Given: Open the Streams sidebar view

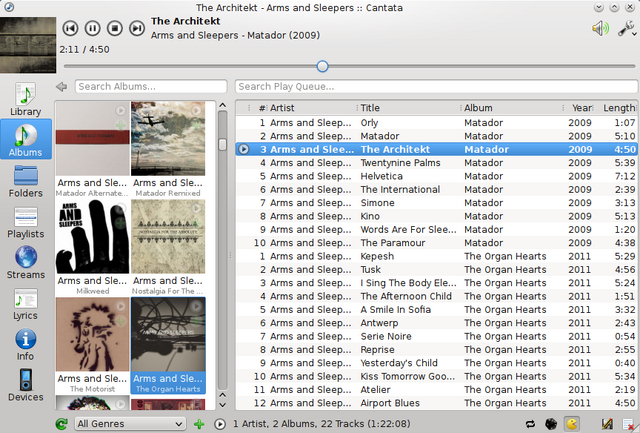Looking at the screenshot, I should pos(26,262).
